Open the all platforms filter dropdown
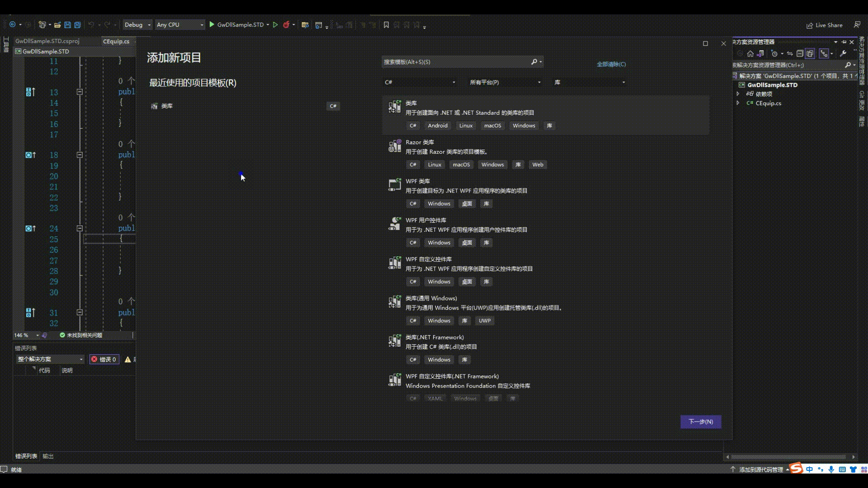The height and width of the screenshot is (488, 868). 505,82
